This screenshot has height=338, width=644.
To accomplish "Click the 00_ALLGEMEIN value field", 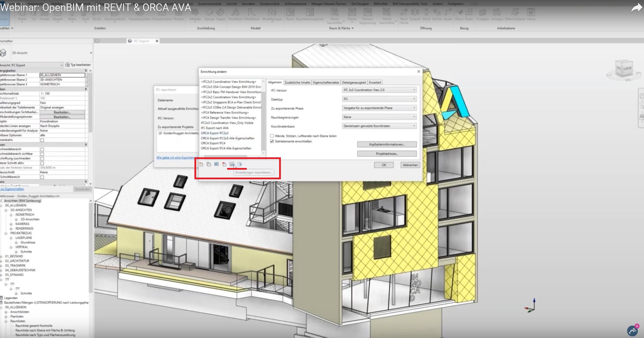I will pyautogui.click(x=62, y=75).
